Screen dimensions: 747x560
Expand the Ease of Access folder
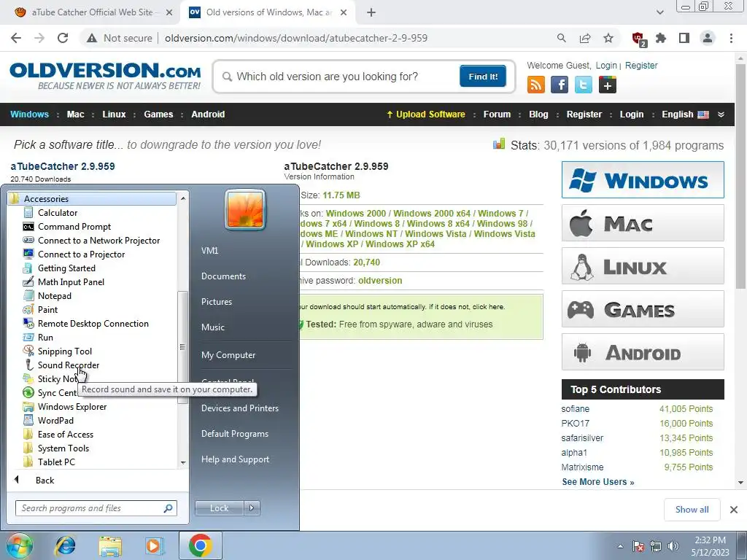click(65, 435)
